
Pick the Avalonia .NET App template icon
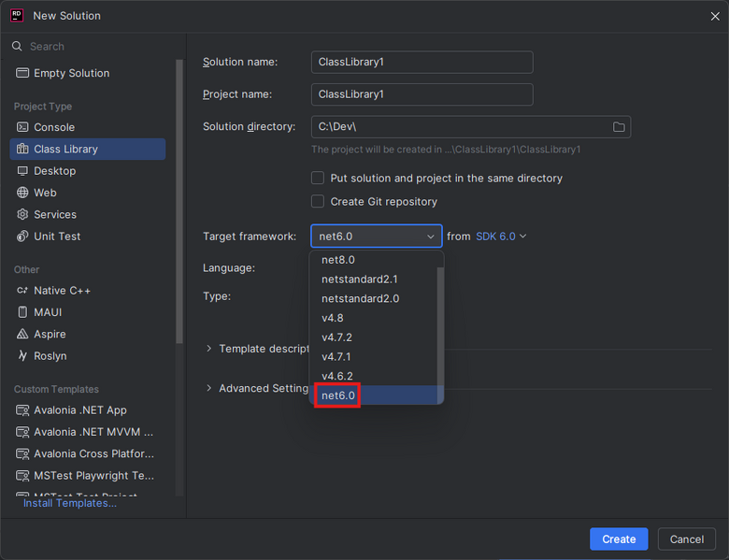pyautogui.click(x=22, y=410)
